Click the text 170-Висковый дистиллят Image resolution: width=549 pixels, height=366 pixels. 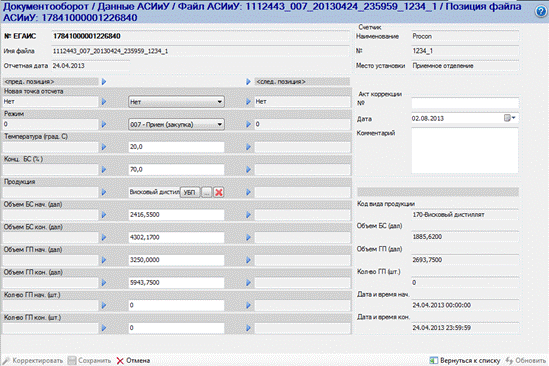click(449, 215)
